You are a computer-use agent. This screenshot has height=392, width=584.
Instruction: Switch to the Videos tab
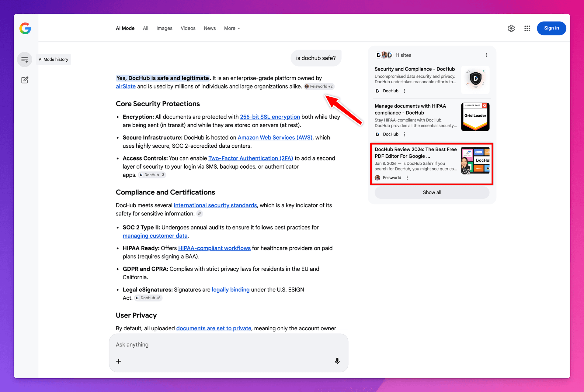click(x=188, y=28)
